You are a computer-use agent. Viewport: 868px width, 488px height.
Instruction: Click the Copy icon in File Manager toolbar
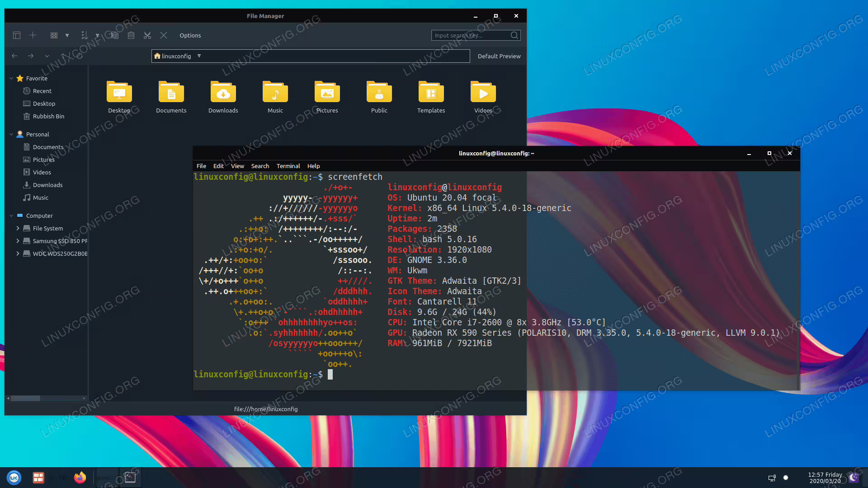tap(115, 35)
